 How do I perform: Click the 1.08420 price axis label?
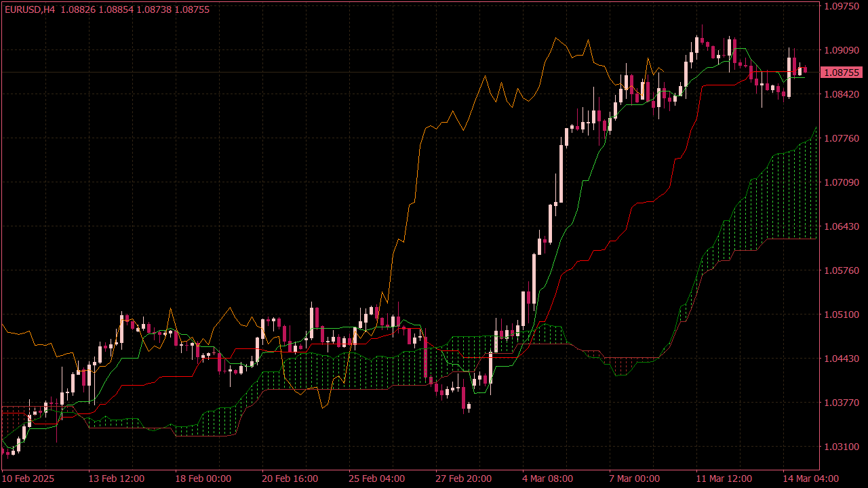pos(842,94)
